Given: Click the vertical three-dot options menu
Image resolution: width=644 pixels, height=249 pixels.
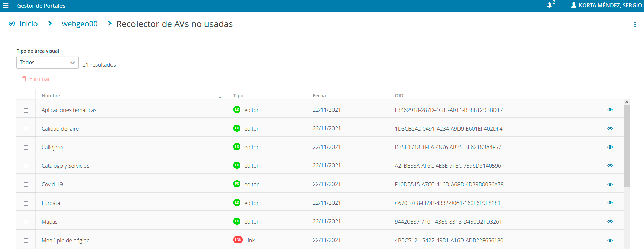Looking at the screenshot, I should (635, 25).
